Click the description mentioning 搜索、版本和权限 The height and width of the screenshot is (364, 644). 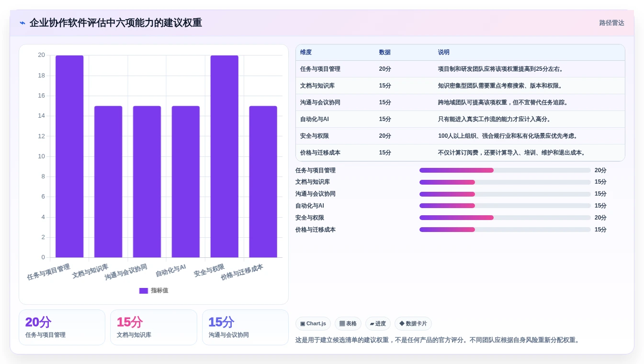click(501, 86)
